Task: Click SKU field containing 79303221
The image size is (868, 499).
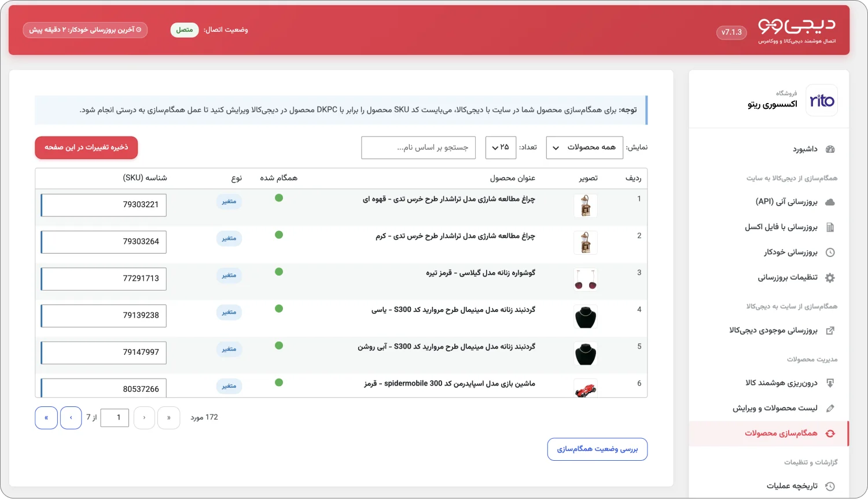Action: (x=104, y=205)
